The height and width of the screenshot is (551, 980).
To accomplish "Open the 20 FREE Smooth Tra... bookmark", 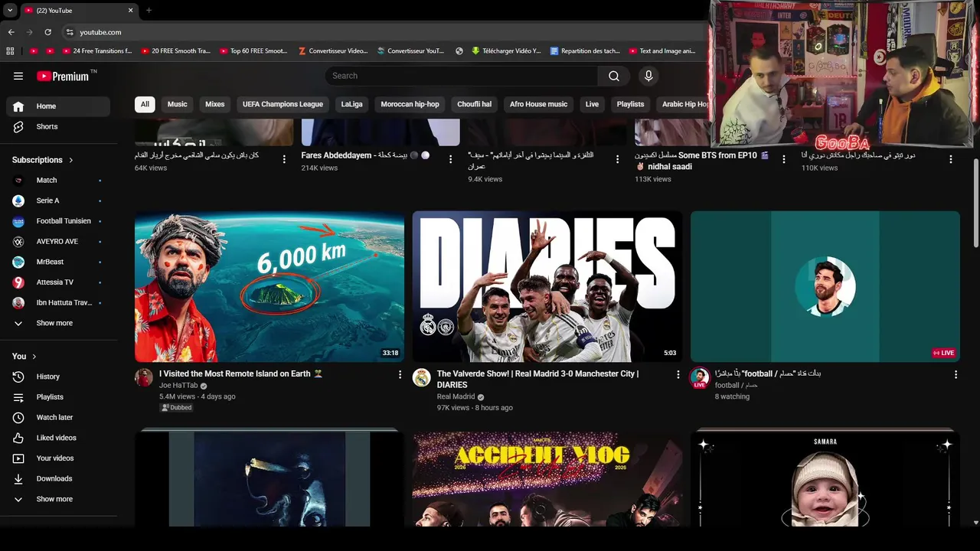I will pyautogui.click(x=175, y=51).
